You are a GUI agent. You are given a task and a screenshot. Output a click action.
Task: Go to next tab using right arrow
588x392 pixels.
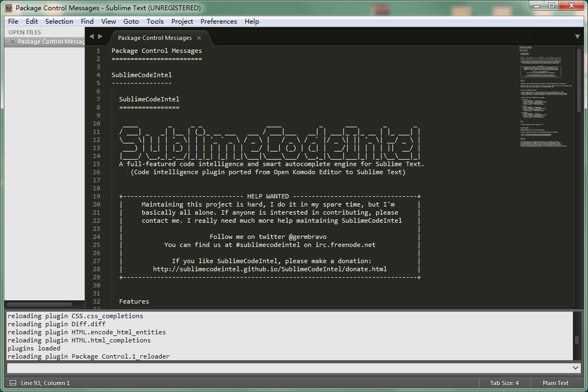click(100, 37)
